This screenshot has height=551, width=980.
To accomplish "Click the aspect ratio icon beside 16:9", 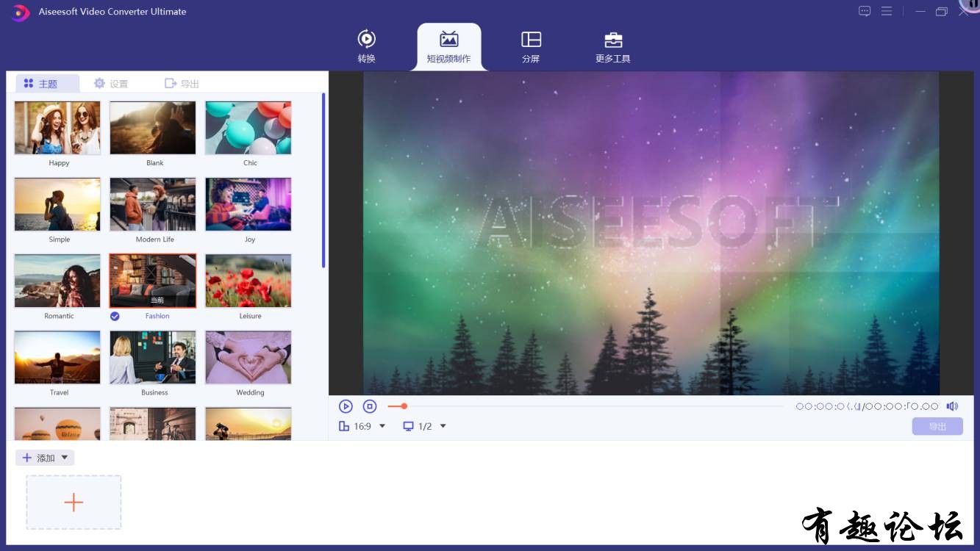I will [x=343, y=426].
